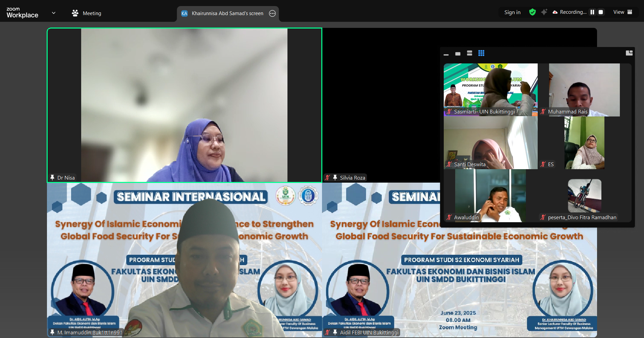Click the muted mic icon beside ES
The height and width of the screenshot is (338, 644).
point(543,164)
